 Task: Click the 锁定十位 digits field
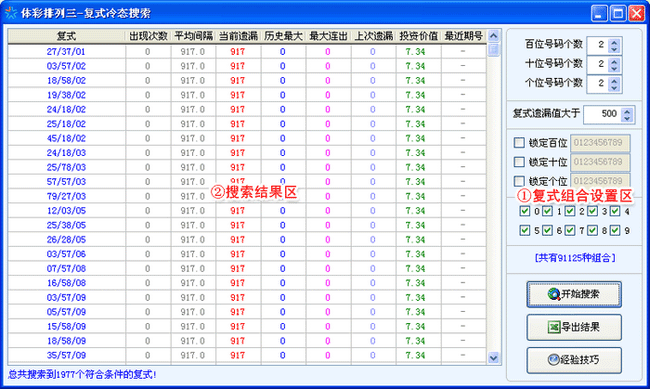click(600, 162)
